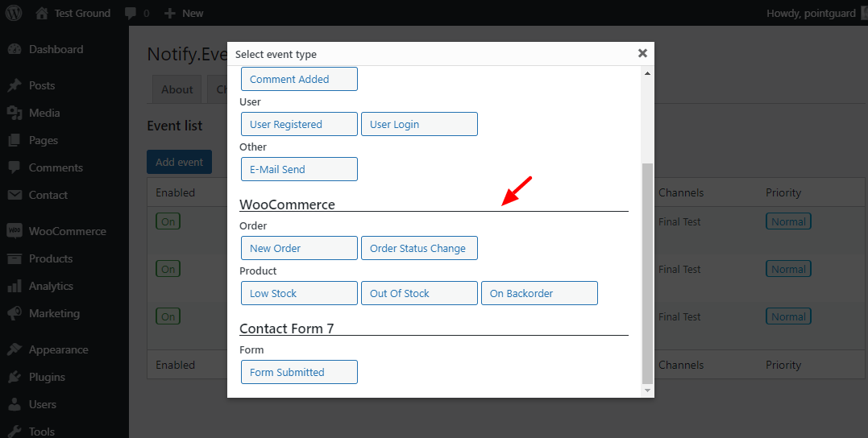Select the User Registered event
This screenshot has height=438, width=868.
coord(300,125)
